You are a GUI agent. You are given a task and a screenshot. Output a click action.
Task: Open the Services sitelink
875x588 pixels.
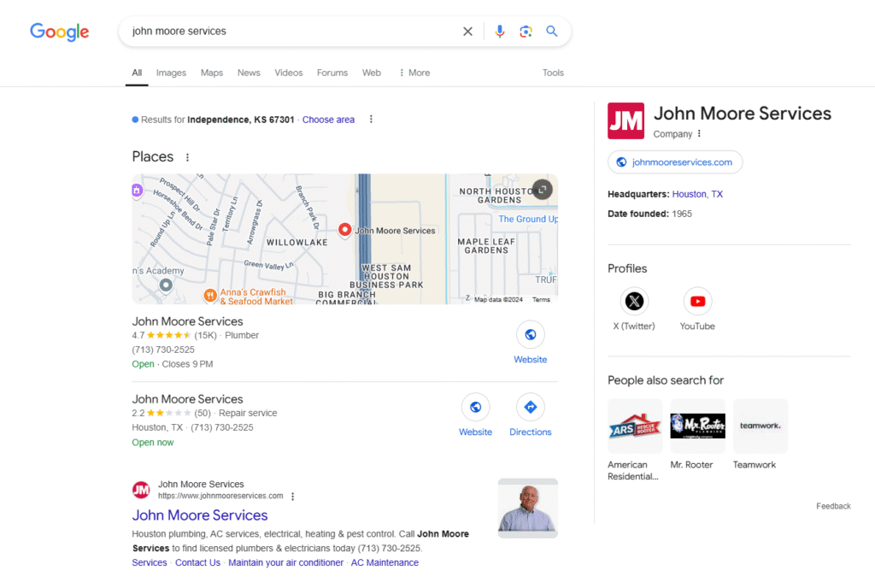click(150, 563)
